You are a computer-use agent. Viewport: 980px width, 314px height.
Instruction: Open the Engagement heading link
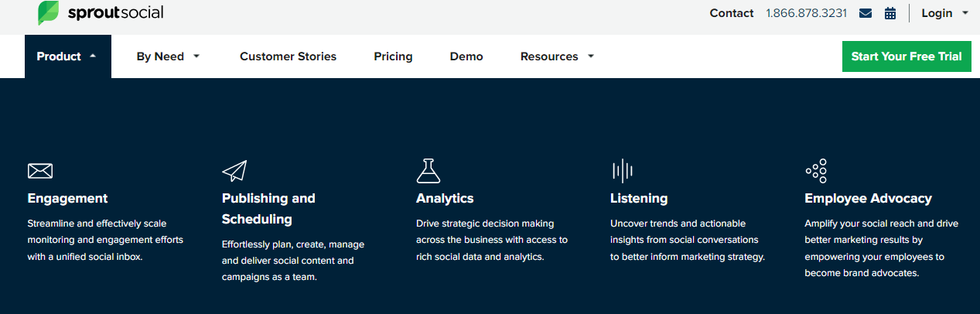[x=67, y=199]
